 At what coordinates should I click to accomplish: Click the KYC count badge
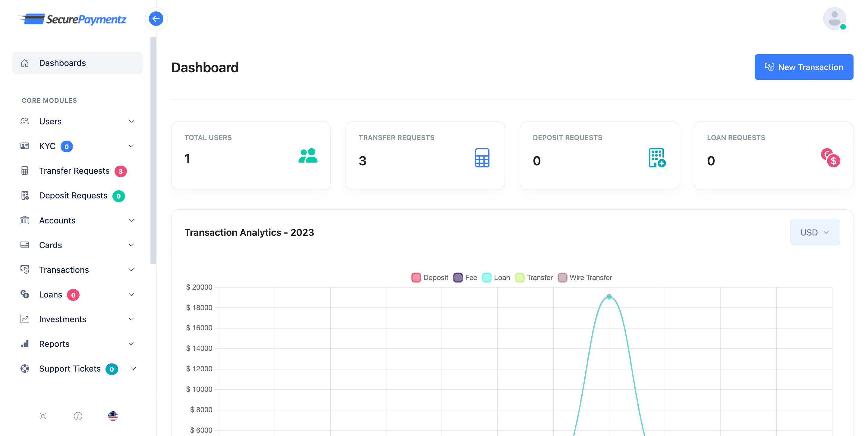point(66,146)
